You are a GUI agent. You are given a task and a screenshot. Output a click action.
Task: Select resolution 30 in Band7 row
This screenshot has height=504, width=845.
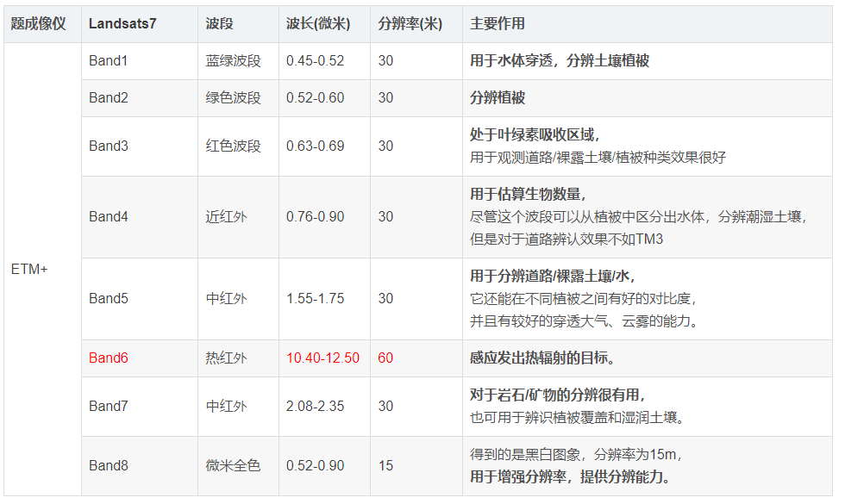[386, 406]
